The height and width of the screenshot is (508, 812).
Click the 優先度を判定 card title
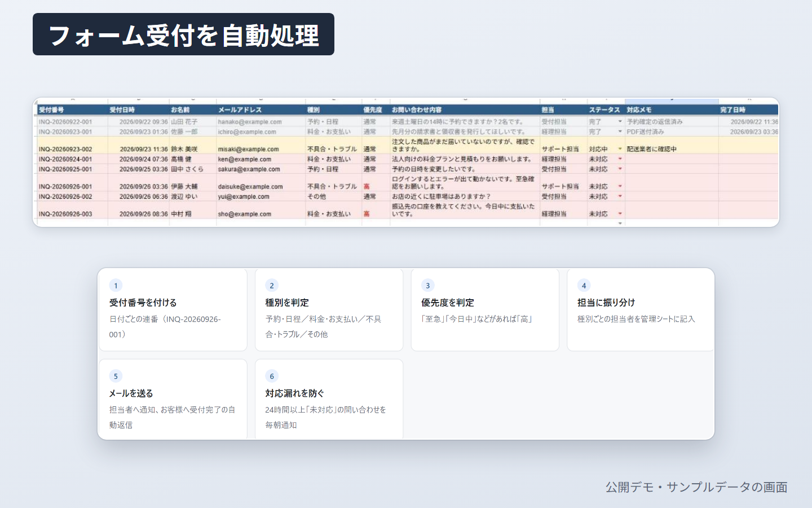click(x=448, y=303)
